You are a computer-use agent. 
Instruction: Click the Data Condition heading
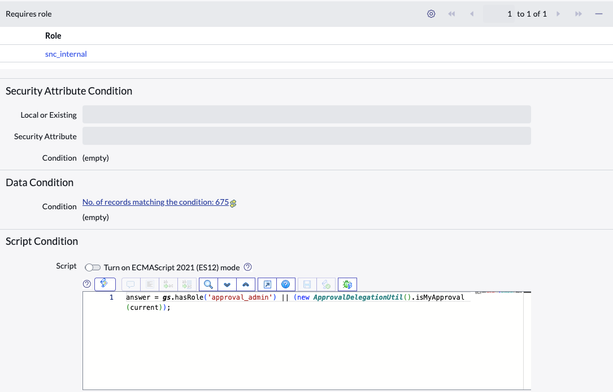tap(39, 183)
